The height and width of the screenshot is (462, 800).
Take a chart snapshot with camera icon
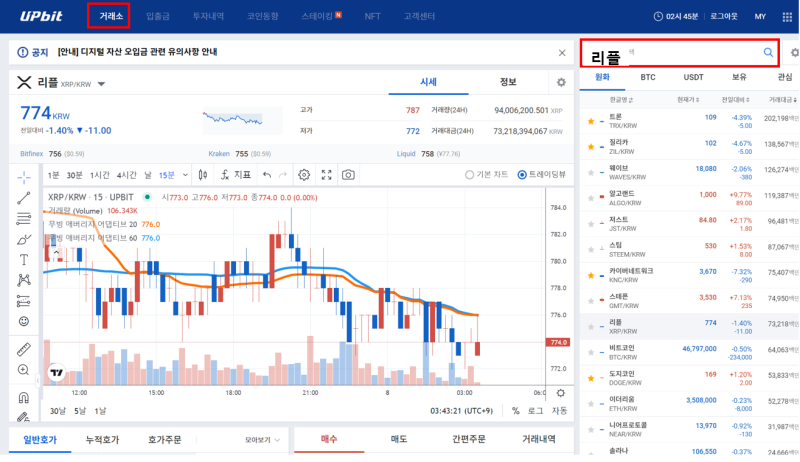click(348, 175)
